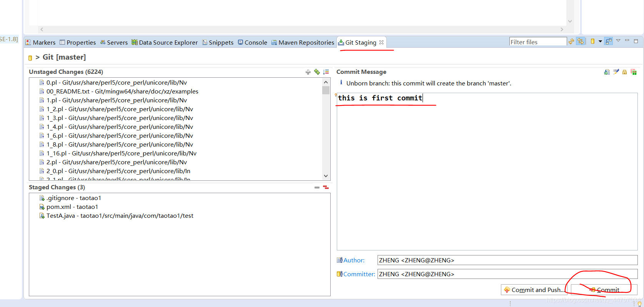Toggle the Git Staging column layout button
This screenshot has width=644, height=307.
pyautogui.click(x=609, y=42)
